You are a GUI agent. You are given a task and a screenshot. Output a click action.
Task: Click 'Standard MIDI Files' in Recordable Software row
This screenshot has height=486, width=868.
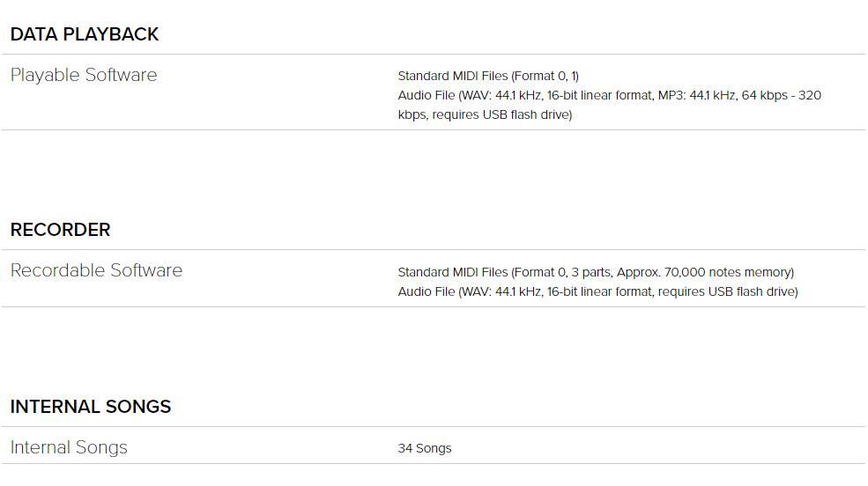pos(453,272)
